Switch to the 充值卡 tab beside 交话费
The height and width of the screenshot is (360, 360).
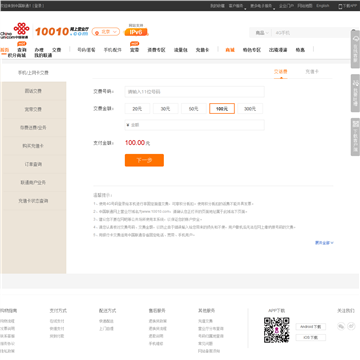(x=312, y=72)
